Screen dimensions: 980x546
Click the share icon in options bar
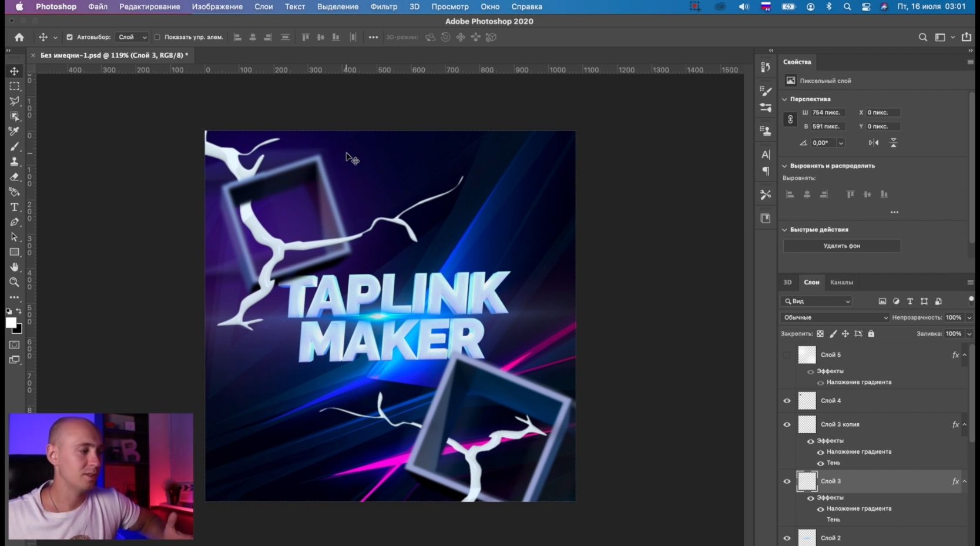click(x=966, y=37)
